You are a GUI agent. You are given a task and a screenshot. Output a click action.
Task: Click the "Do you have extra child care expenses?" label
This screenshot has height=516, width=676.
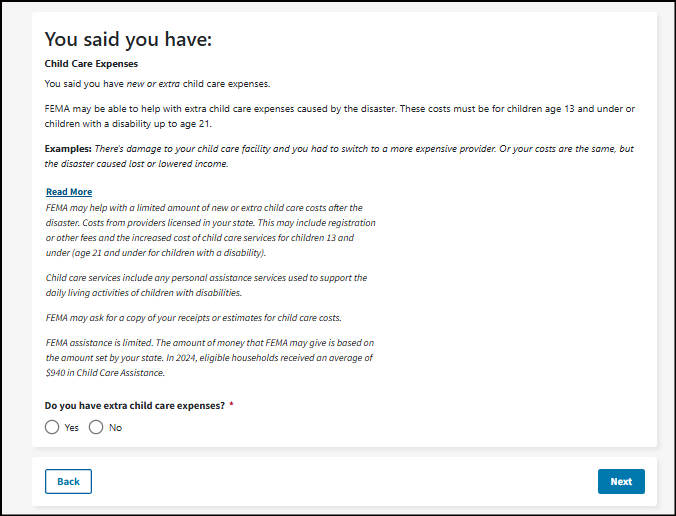[135, 406]
